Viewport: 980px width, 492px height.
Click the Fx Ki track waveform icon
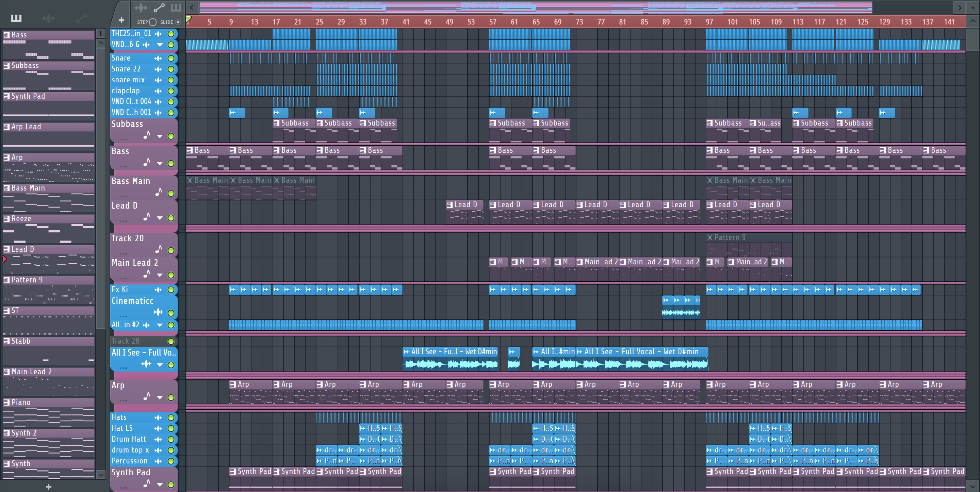pos(158,290)
